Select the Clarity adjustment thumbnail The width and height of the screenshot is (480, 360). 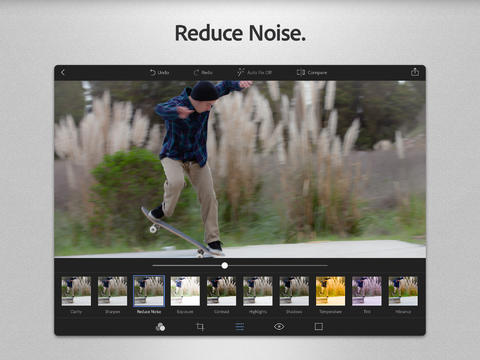click(x=76, y=291)
